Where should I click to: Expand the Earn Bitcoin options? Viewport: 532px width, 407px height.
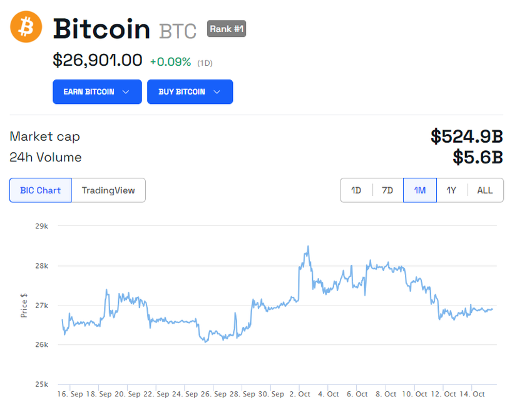97,91
